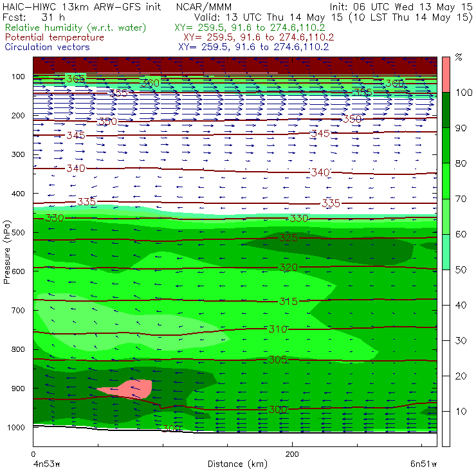Click the pink above-100% colorbar segment
Screen dimensions: 476x476
click(x=446, y=75)
